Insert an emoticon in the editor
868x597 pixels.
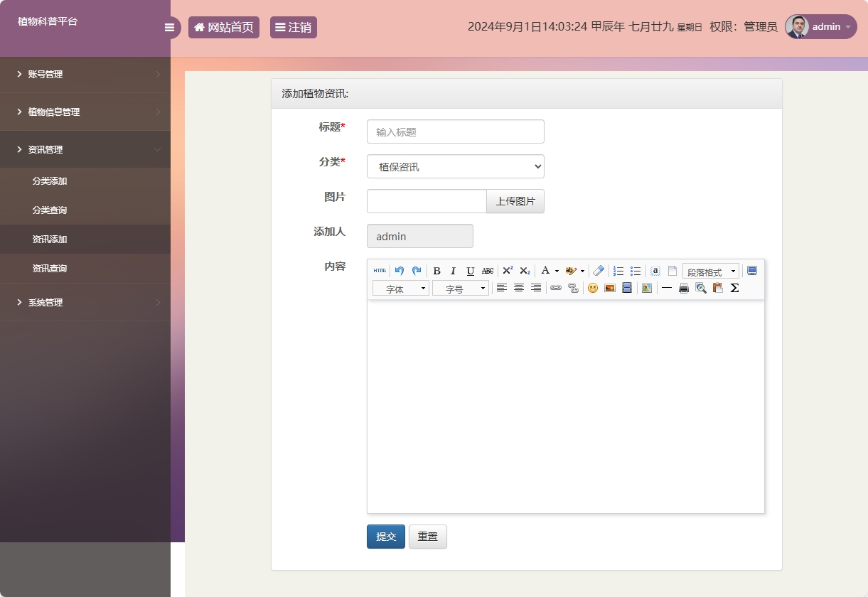pos(592,288)
